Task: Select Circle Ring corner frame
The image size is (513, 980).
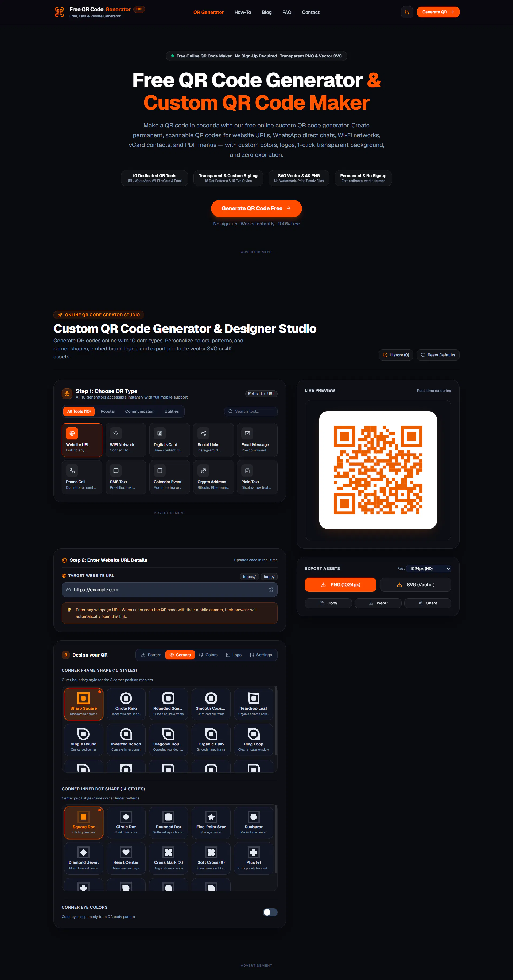Action: pyautogui.click(x=126, y=704)
